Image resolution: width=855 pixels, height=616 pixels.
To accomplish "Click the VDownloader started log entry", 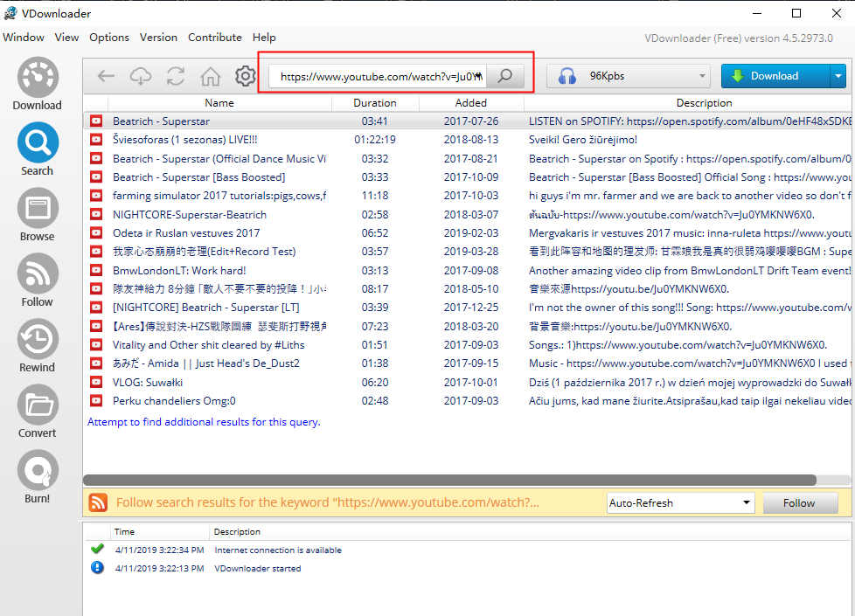I will [257, 568].
